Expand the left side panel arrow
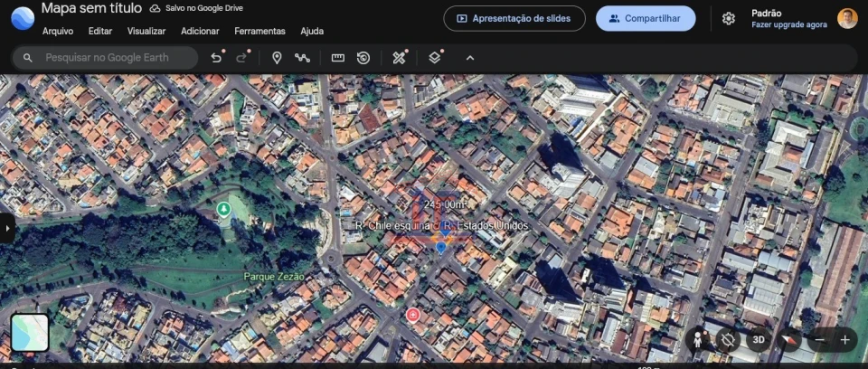This screenshot has height=369, width=868. 7,228
